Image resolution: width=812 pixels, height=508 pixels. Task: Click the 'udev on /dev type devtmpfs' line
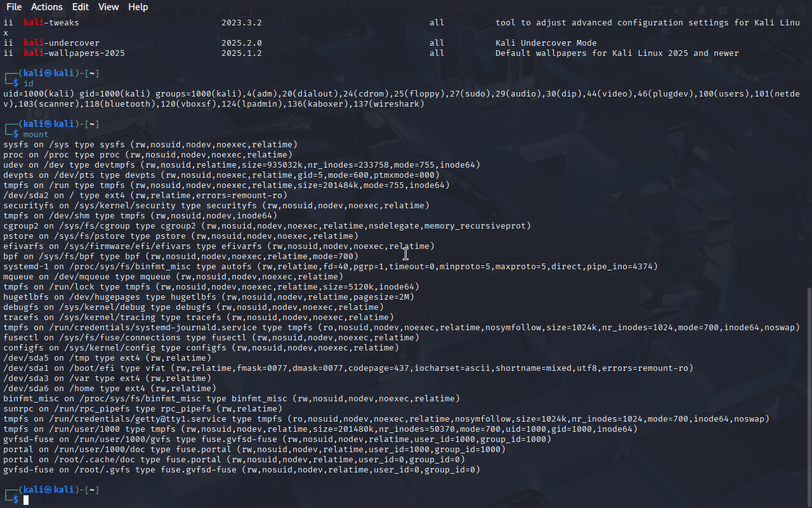242,164
